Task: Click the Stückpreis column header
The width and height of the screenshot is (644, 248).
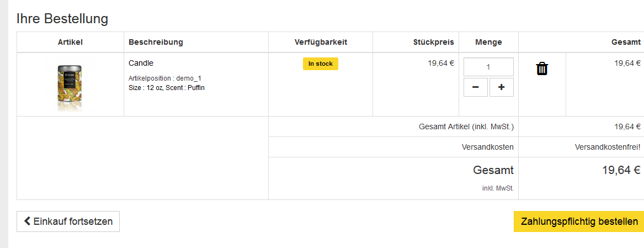Action: (x=433, y=42)
